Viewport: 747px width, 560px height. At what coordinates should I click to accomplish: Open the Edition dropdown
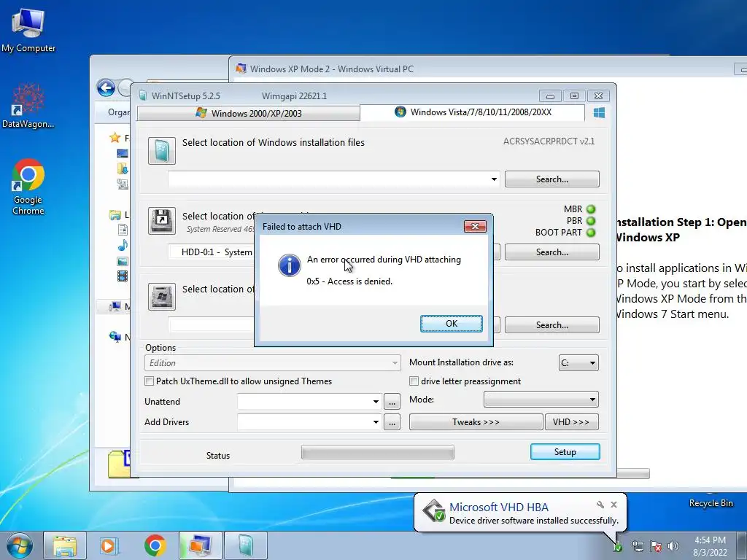coord(272,363)
